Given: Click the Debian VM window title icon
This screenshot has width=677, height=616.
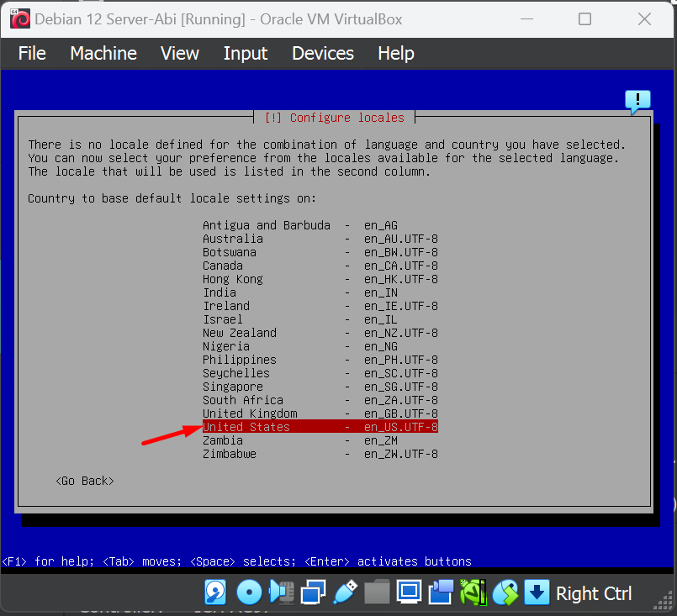Looking at the screenshot, I should [20, 19].
